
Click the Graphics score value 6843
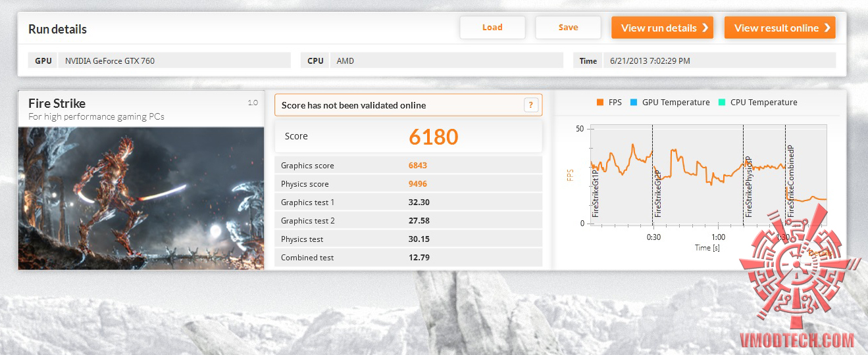point(418,166)
